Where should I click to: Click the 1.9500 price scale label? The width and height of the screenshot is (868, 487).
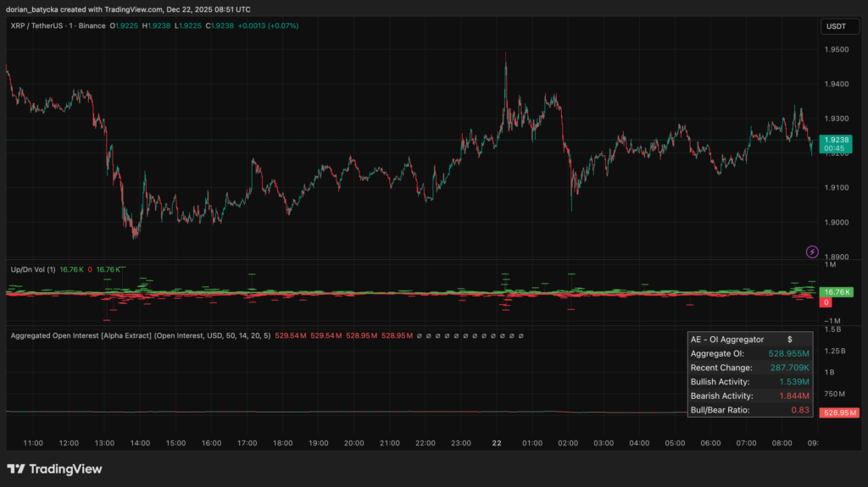(836, 50)
